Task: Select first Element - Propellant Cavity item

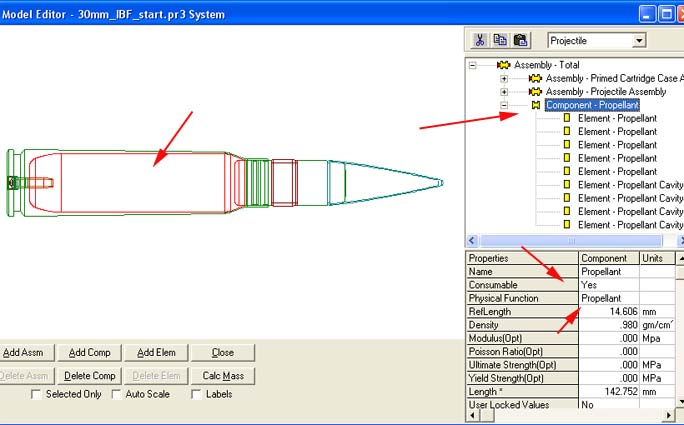Action: pyautogui.click(x=630, y=185)
